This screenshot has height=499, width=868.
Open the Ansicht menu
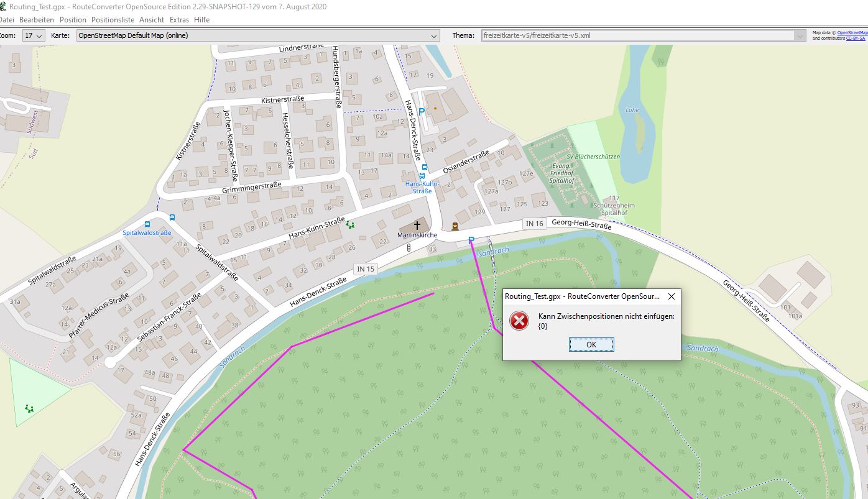[152, 20]
